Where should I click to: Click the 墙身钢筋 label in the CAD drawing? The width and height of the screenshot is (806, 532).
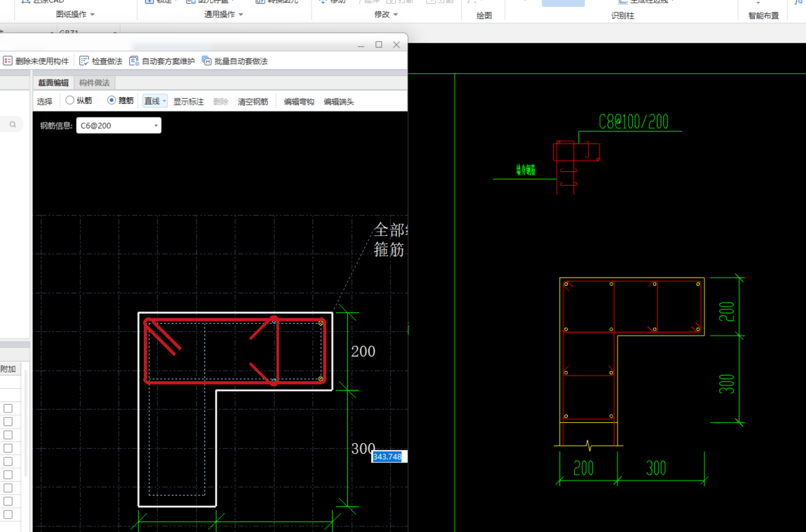(526, 170)
